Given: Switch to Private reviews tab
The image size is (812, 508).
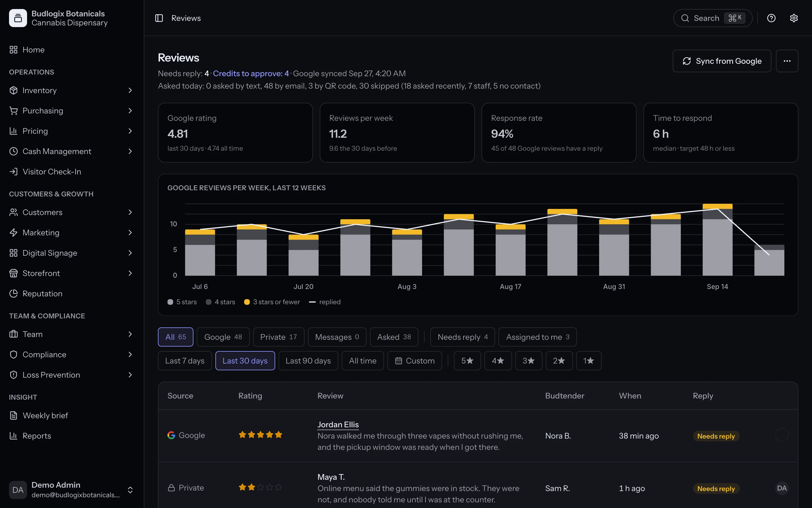Looking at the screenshot, I should (279, 337).
